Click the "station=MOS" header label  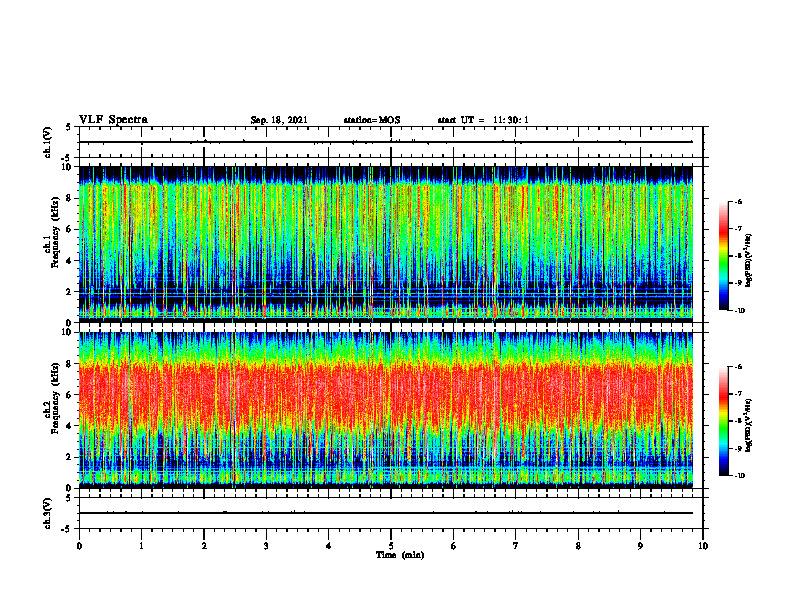coord(372,120)
